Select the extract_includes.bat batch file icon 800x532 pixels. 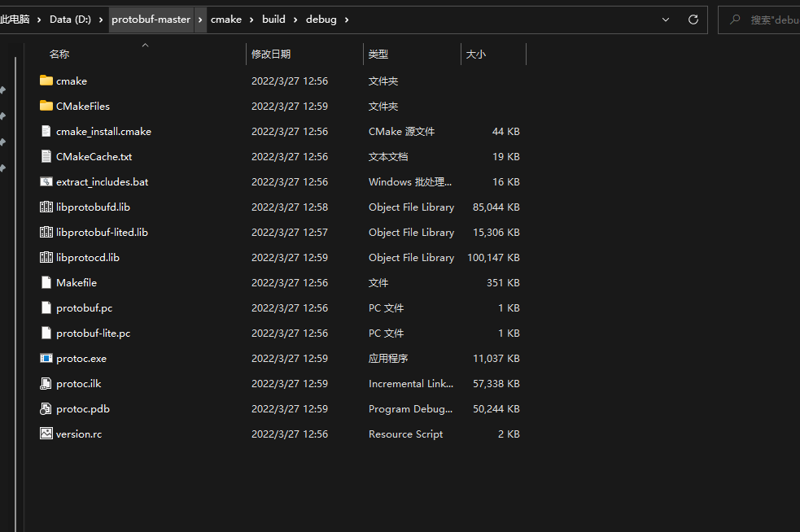click(x=46, y=181)
